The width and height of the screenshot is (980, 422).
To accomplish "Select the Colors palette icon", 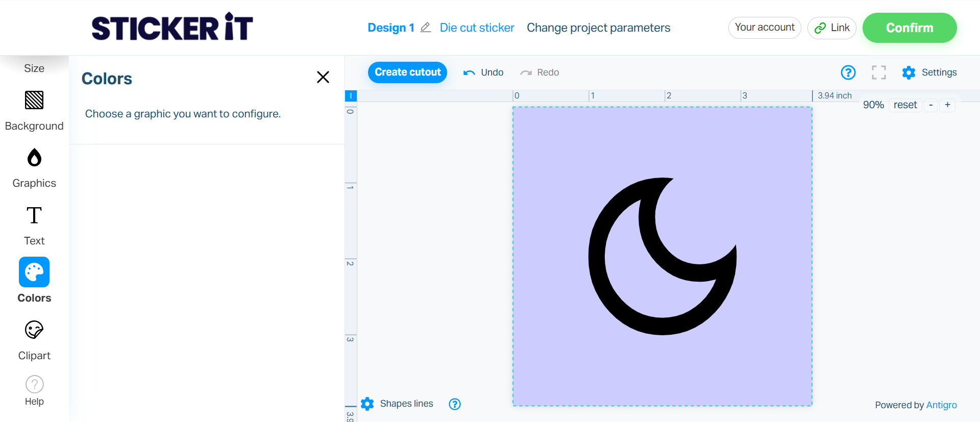I will click(x=34, y=272).
